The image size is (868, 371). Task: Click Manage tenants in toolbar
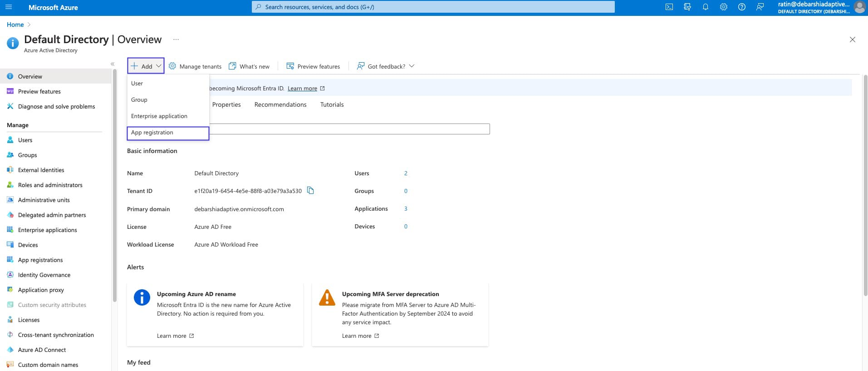pyautogui.click(x=195, y=66)
